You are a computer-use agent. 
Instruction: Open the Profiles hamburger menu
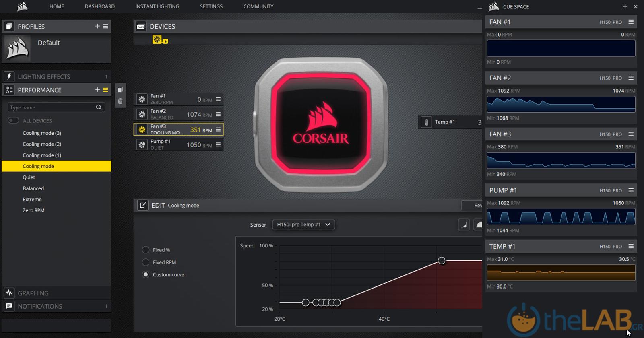(x=105, y=26)
